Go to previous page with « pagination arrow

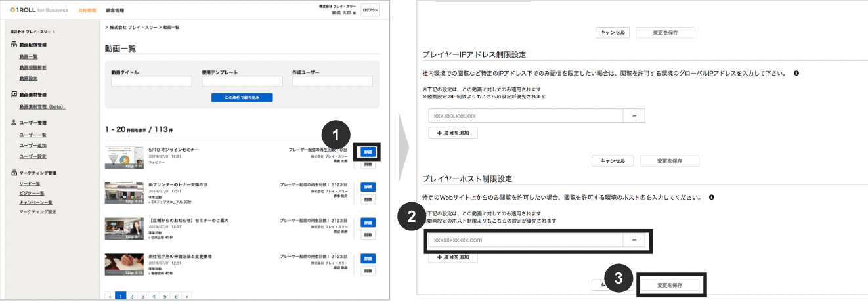[x=110, y=296]
